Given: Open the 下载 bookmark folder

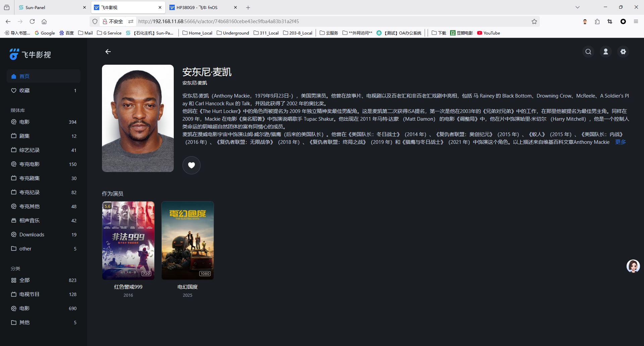Looking at the screenshot, I should point(439,33).
